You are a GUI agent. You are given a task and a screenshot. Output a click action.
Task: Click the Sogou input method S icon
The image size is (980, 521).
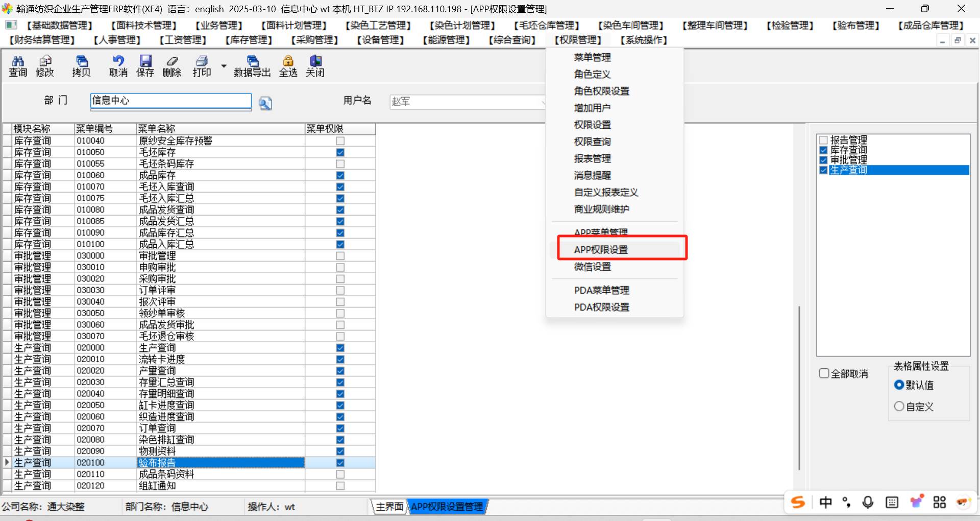click(x=798, y=503)
